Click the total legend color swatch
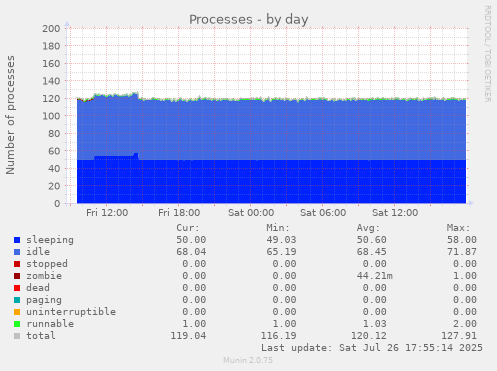 [17, 336]
